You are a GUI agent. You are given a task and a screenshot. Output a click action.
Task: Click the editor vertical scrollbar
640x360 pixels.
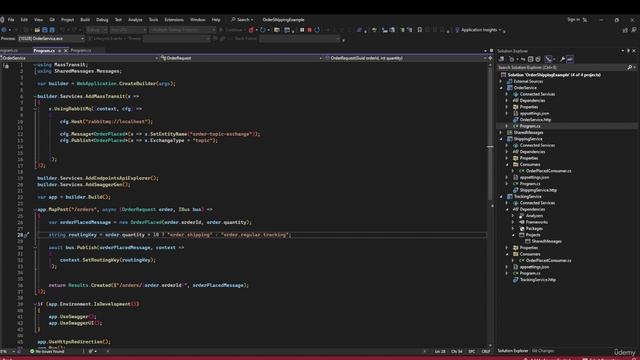coord(490,204)
